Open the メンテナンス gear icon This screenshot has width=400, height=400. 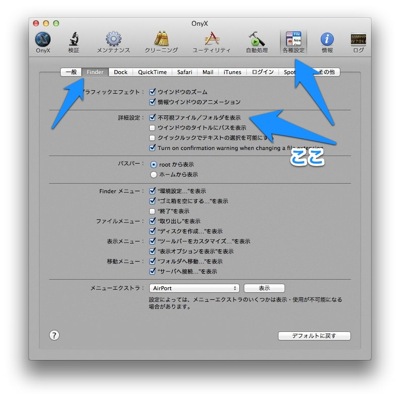(113, 42)
